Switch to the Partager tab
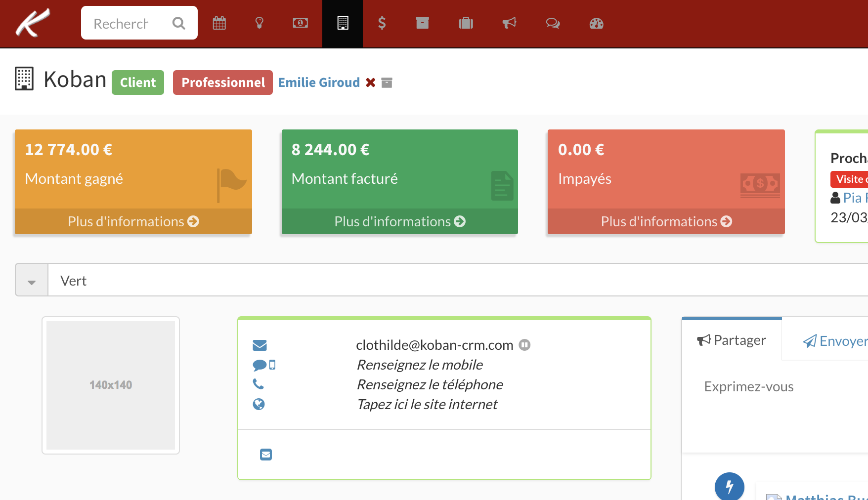This screenshot has height=500, width=868. coord(732,340)
